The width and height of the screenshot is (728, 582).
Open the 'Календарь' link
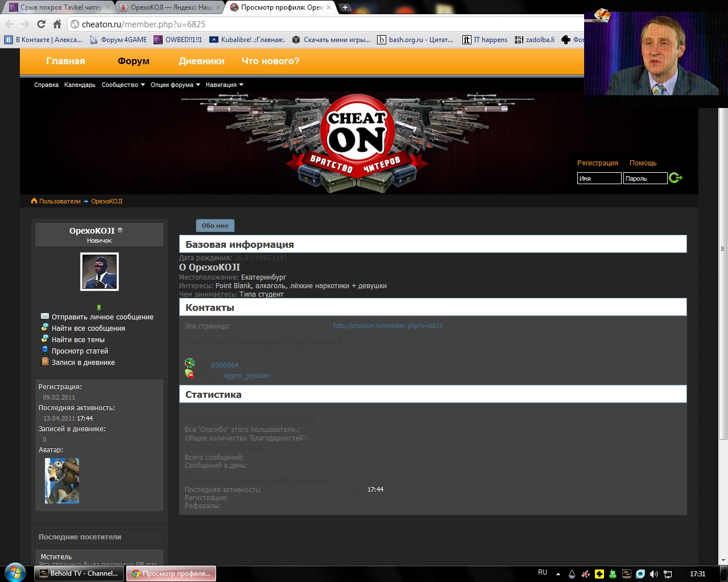click(x=80, y=85)
